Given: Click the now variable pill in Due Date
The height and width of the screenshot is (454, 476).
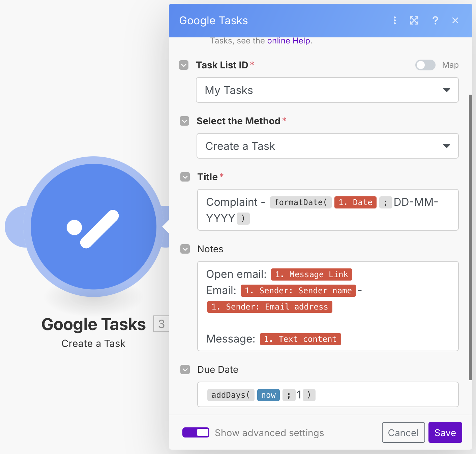Looking at the screenshot, I should pos(268,395).
